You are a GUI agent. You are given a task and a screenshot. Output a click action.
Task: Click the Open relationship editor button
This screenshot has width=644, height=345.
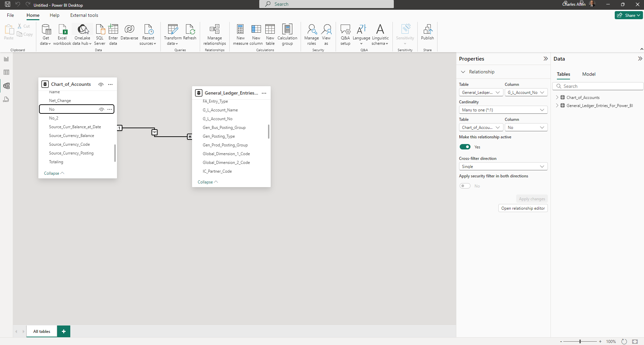point(523,208)
